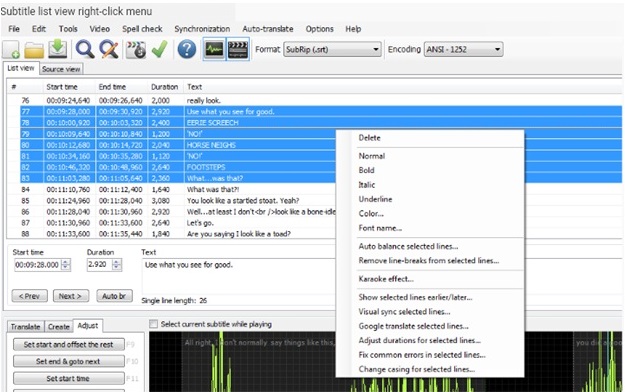Check 'Select current subtitle while playing'

coord(153,324)
